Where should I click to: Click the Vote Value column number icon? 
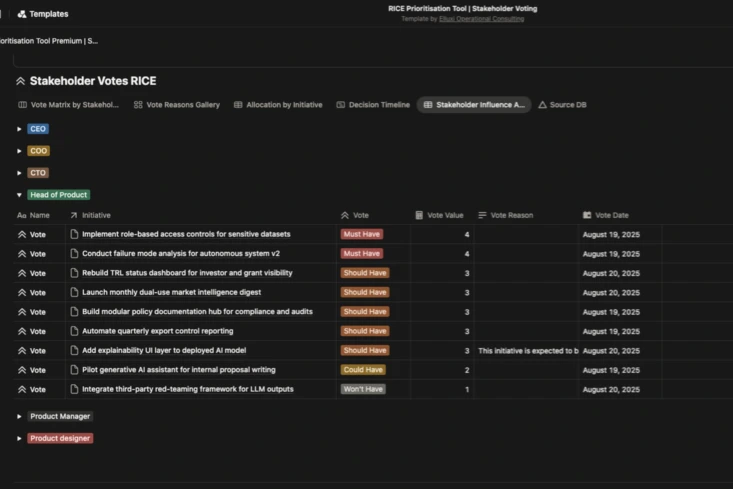419,215
